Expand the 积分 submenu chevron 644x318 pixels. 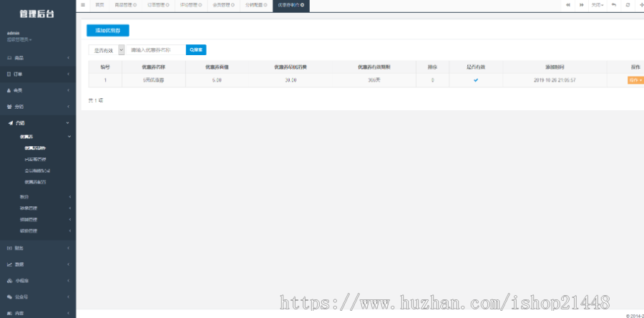point(70,197)
